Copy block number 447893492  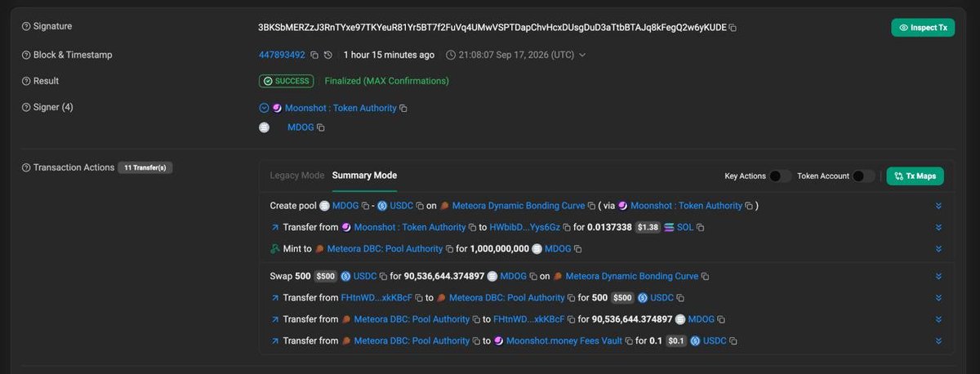[314, 55]
